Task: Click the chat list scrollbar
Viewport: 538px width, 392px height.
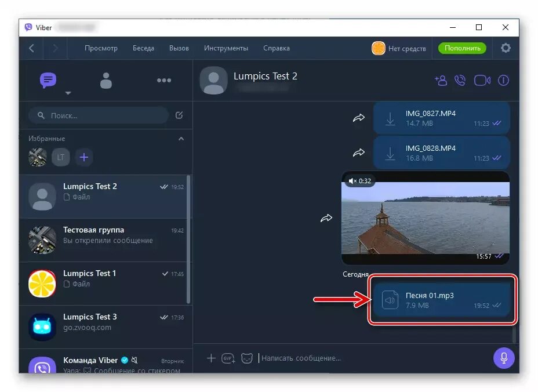Action: [x=188, y=239]
